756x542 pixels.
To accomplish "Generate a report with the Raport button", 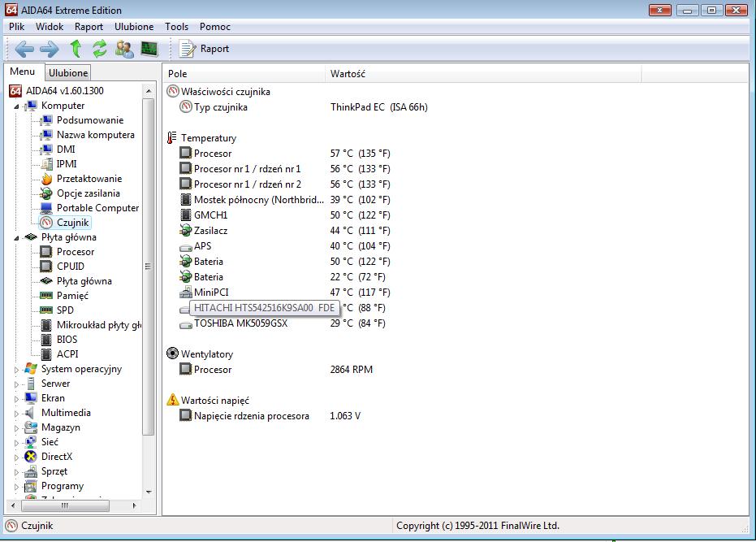I will pyautogui.click(x=204, y=49).
